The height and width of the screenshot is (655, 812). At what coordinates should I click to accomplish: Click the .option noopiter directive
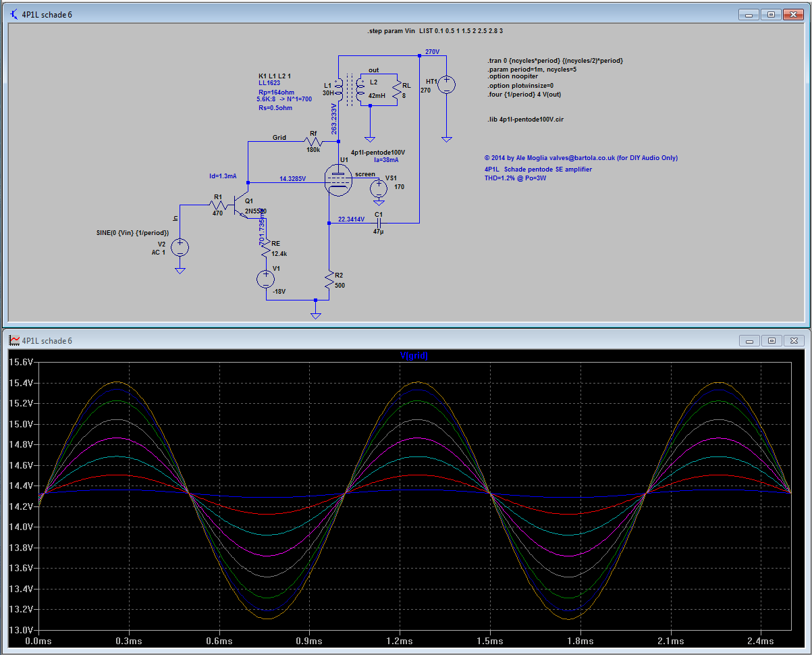512,76
